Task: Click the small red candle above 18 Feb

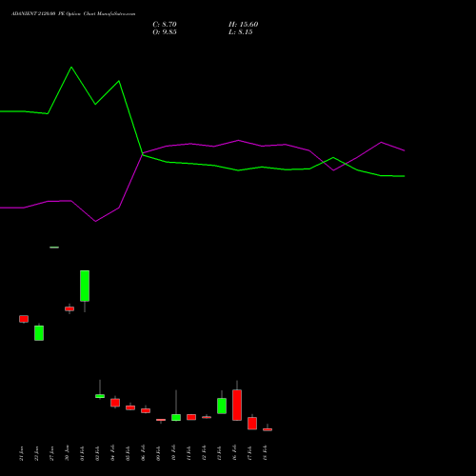Action: pyautogui.click(x=268, y=429)
